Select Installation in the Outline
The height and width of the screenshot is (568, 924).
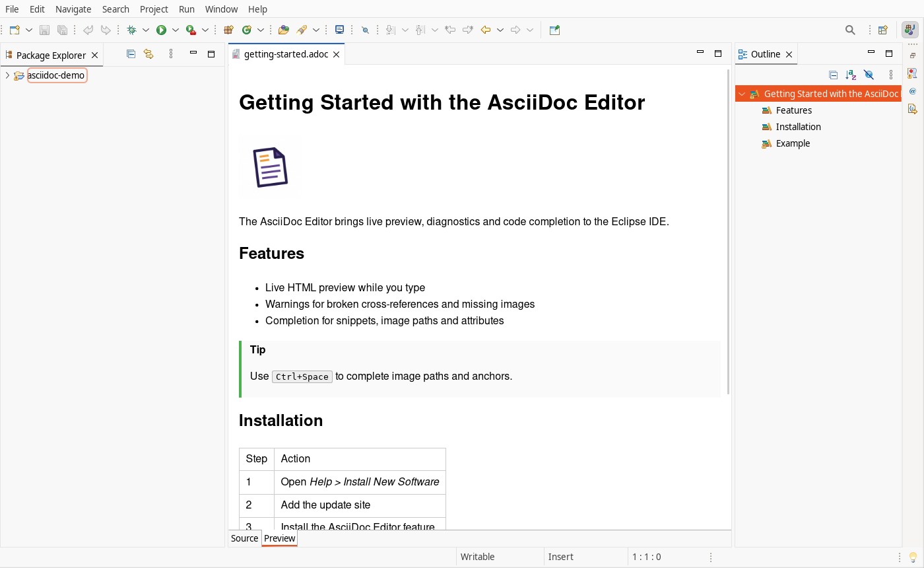[799, 127]
